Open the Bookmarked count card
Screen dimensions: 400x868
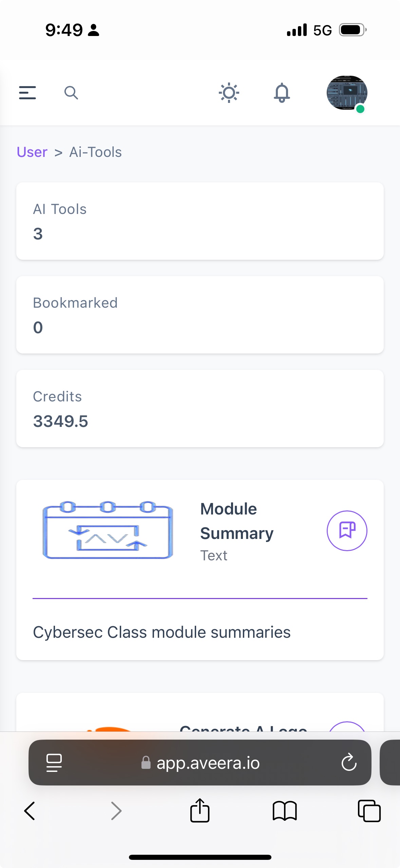(200, 315)
